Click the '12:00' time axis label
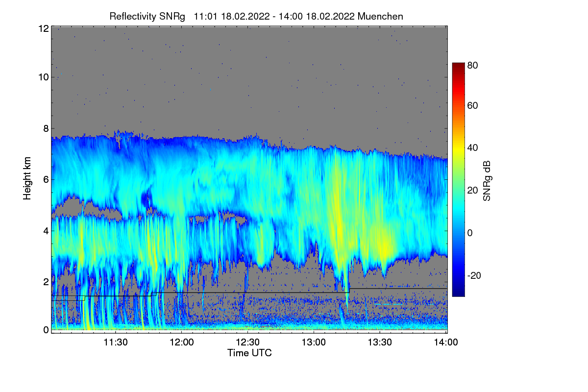The image size is (588, 392). [181, 342]
